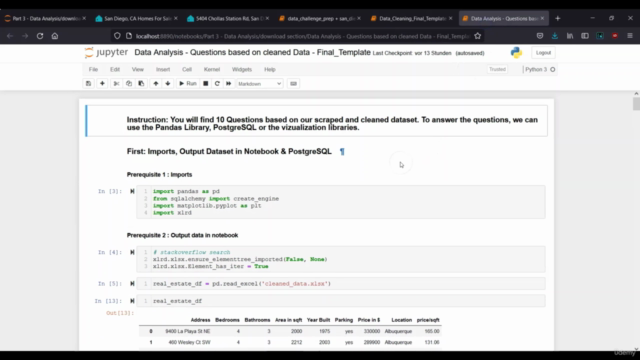The width and height of the screenshot is (640, 360).
Task: Close the Data_Cleaning_Final_Template tab
Action: [451, 18]
